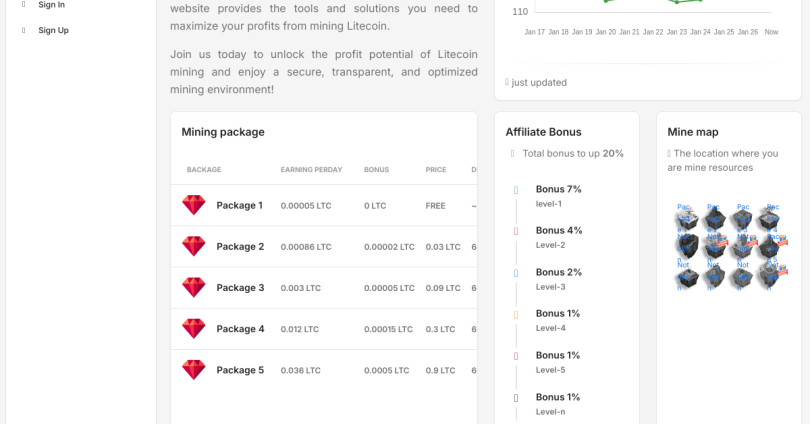Select the Package 1 row name
The height and width of the screenshot is (424, 810).
click(240, 205)
